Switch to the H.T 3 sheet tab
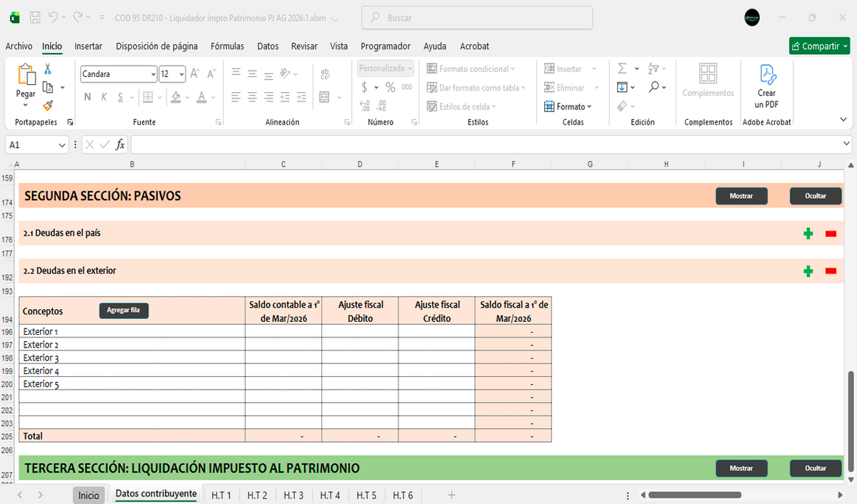The image size is (857, 504). (x=294, y=495)
